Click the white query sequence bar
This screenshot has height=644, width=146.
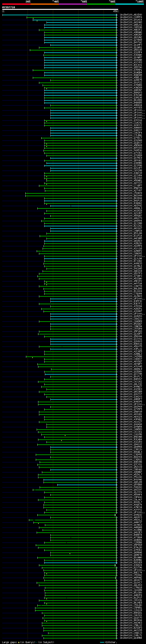point(60,9)
